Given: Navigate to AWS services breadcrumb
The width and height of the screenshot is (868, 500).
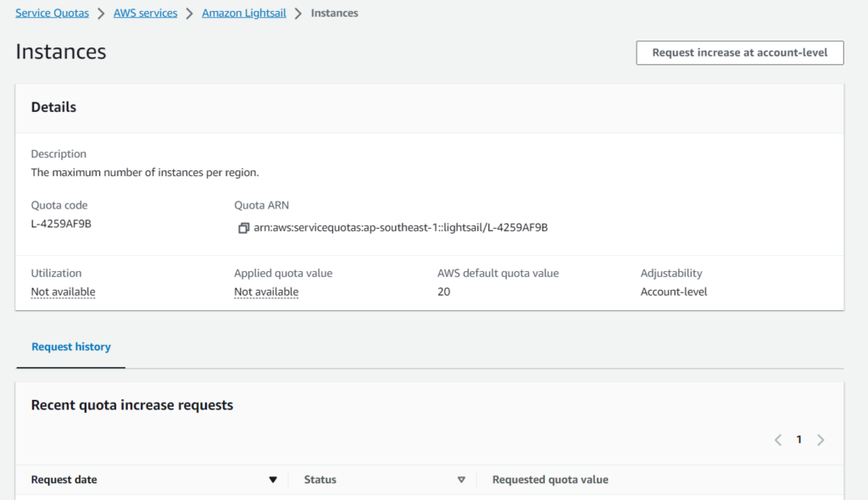Looking at the screenshot, I should pos(145,14).
